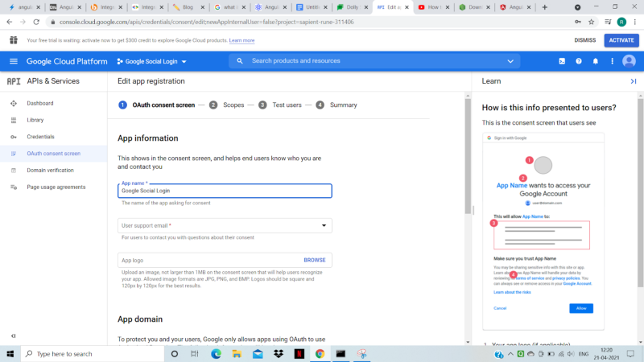Go to step 2 Scopes
The width and height of the screenshot is (644, 362).
pos(226,105)
